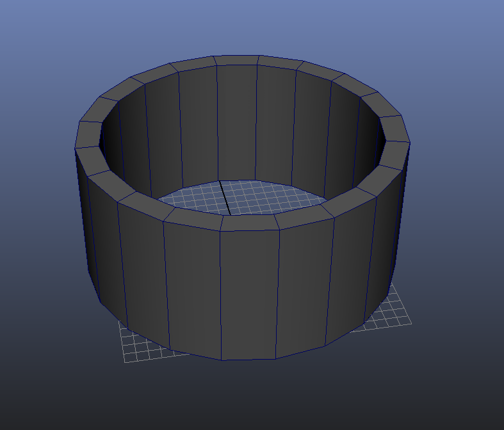This screenshot has height=430, width=504.
Task: Select the rightmost top rim face
Action: pos(398,129)
